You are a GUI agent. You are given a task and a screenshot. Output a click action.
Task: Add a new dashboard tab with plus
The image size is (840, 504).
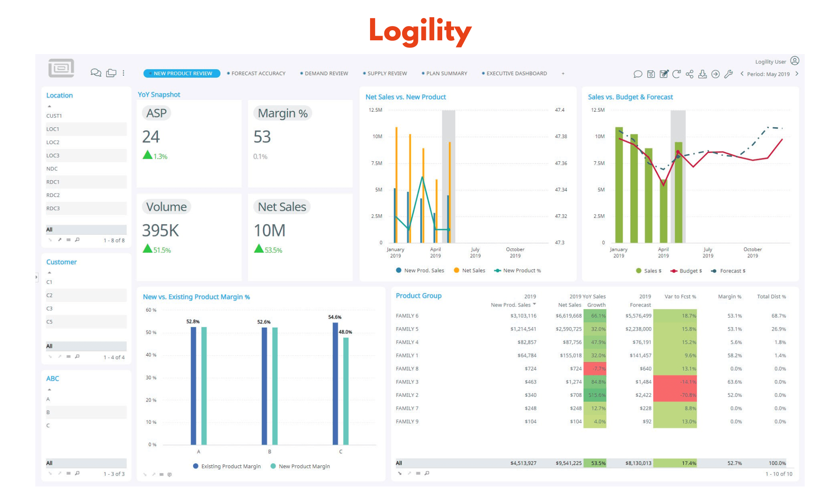[563, 73]
